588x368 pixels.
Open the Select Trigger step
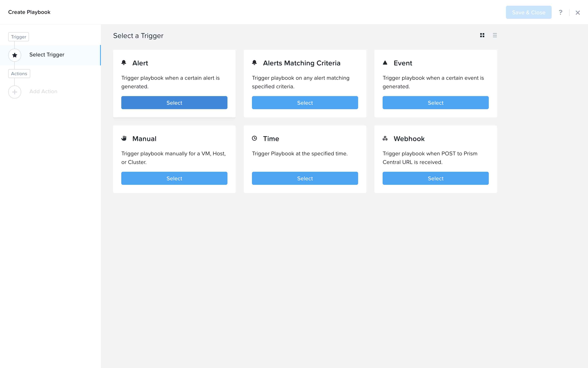[50, 55]
